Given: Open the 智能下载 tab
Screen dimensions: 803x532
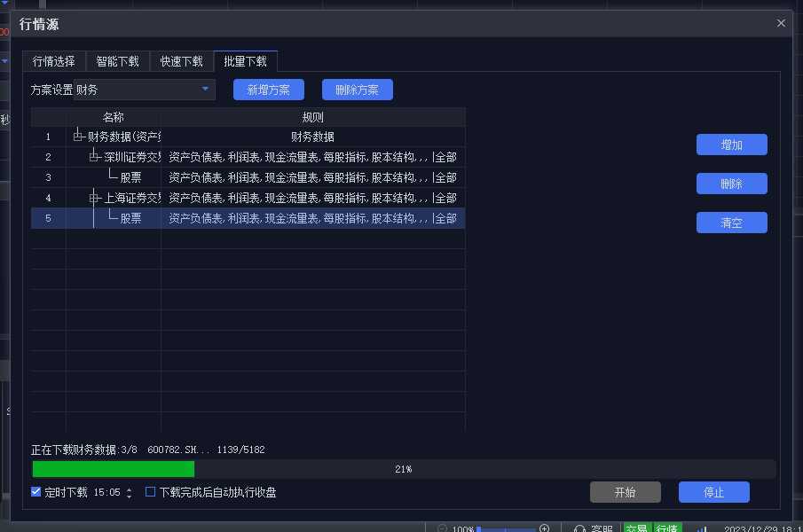Looking at the screenshot, I should click(117, 61).
